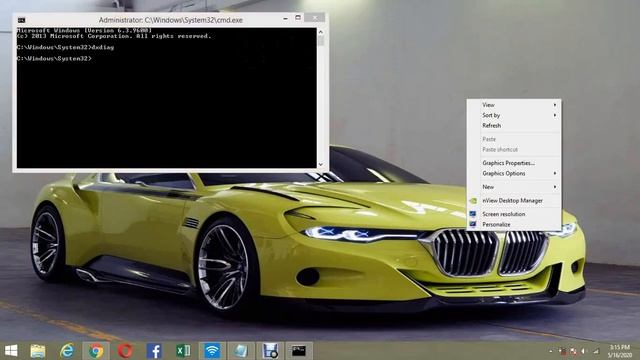Click the cmd window scroll up arrow
This screenshot has width=640, height=360.
tap(321, 32)
